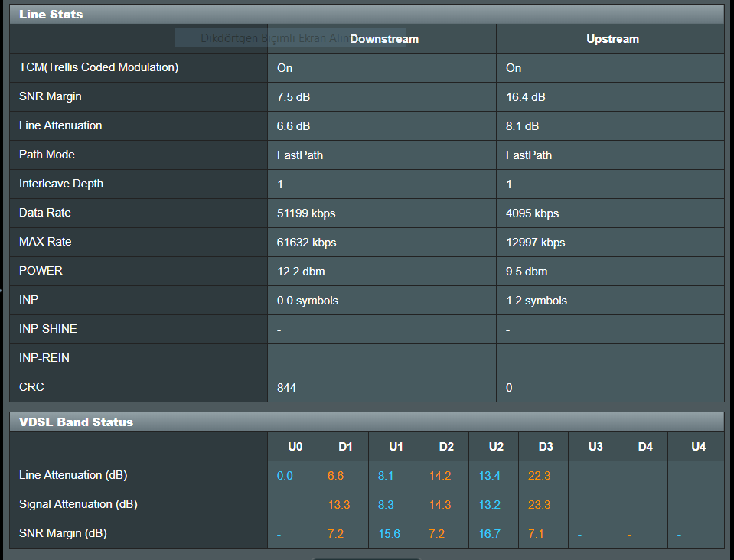Screen dimensions: 734x560
Task: Select U2 line attenuation value 13.4
Action: coord(489,476)
